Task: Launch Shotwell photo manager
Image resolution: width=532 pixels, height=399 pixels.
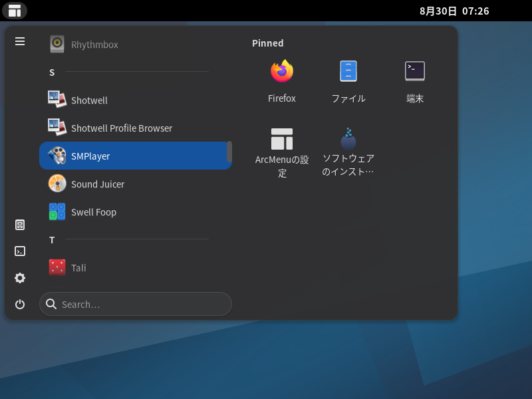Action: pos(136,100)
